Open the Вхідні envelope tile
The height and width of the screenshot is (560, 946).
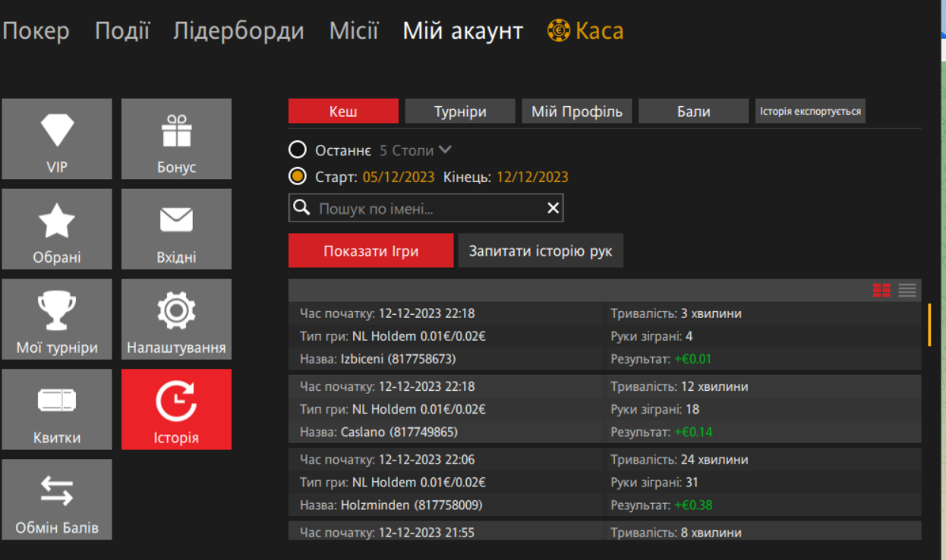176,229
